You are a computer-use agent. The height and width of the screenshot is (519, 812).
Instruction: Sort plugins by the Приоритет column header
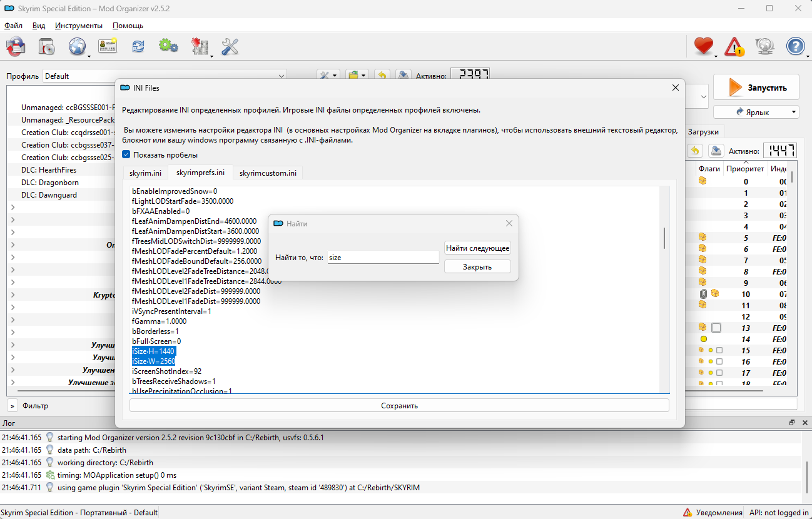point(745,168)
